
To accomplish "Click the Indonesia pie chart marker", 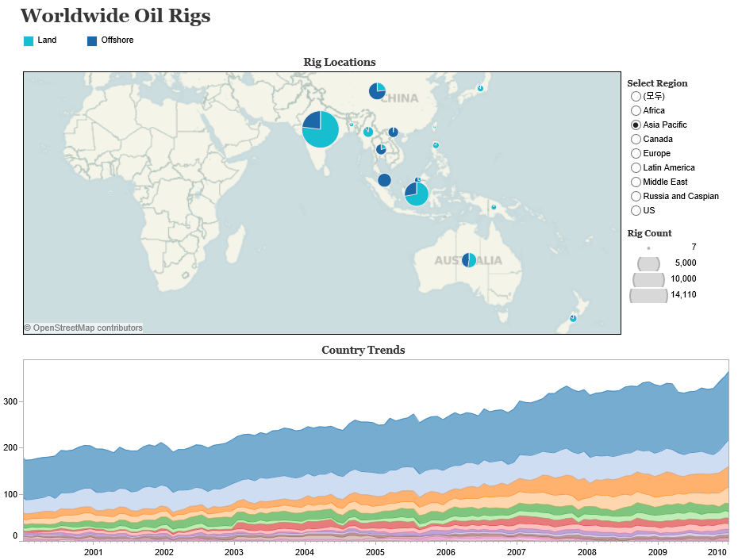I will coord(417,193).
